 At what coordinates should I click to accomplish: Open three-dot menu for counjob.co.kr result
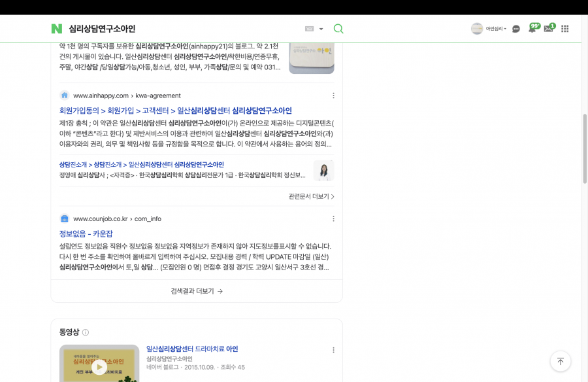333,218
